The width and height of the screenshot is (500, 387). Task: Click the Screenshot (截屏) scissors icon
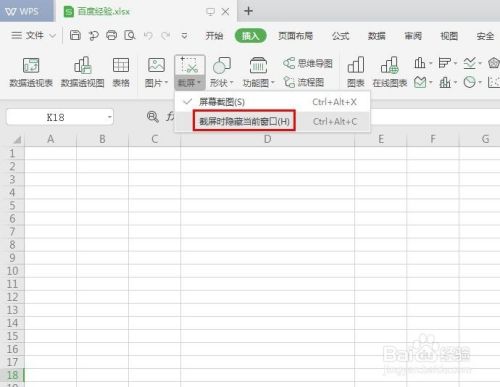tap(189, 65)
